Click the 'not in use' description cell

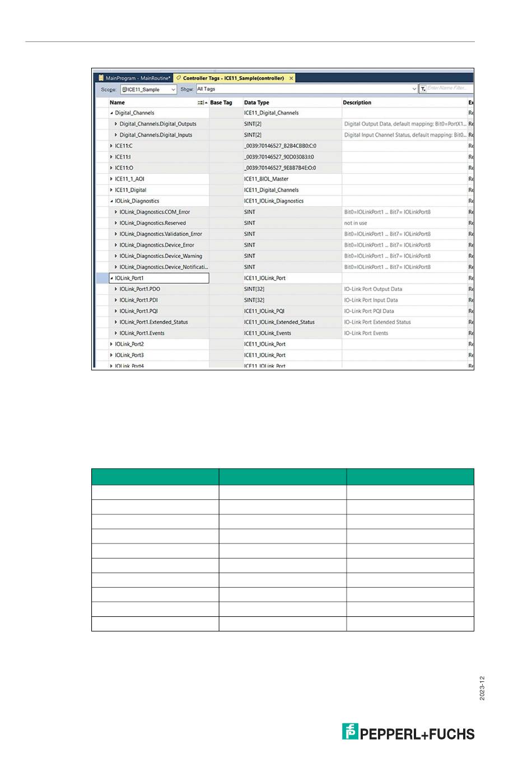(405, 223)
